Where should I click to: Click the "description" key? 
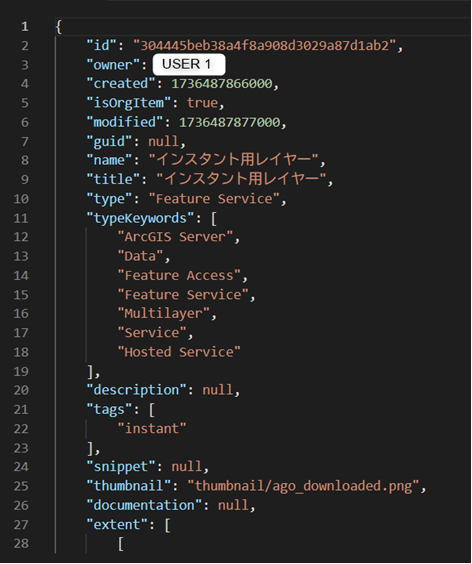(136, 390)
